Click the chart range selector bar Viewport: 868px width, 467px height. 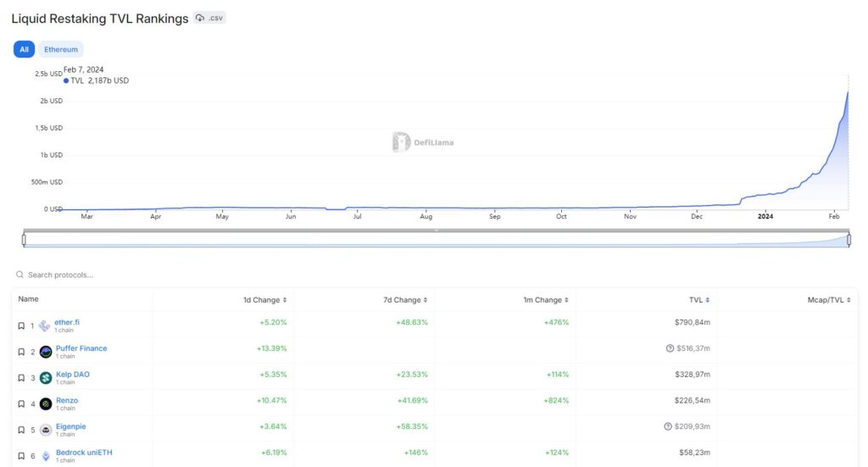437,240
